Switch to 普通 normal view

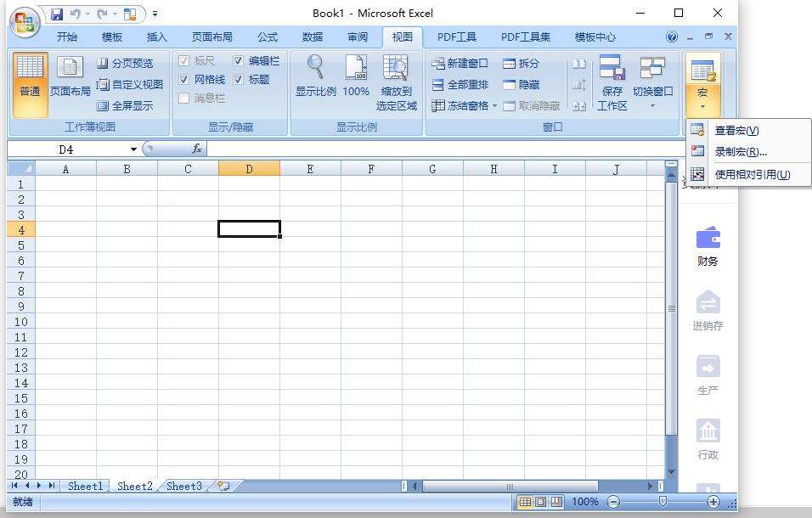point(30,84)
